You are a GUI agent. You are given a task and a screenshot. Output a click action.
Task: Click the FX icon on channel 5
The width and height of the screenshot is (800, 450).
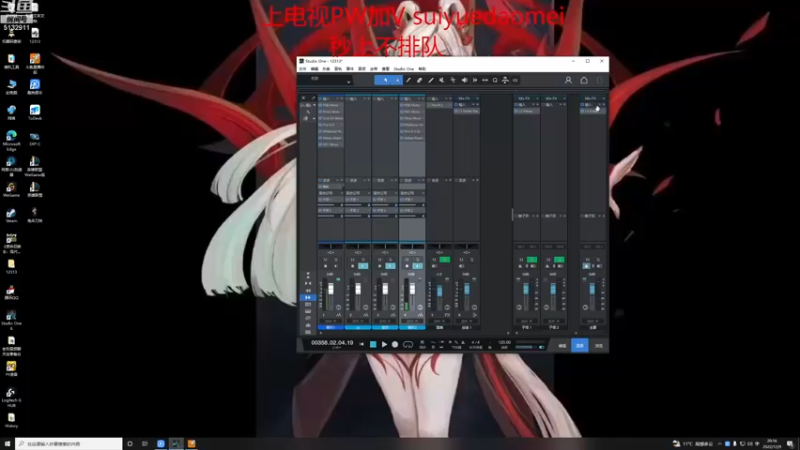[447, 315]
